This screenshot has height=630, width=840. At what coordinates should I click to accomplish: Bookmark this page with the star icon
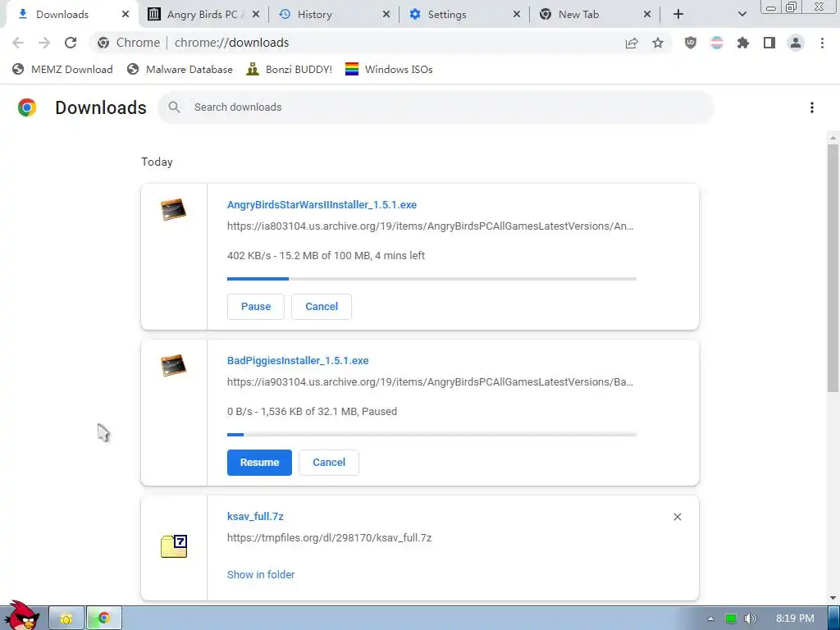pos(658,43)
